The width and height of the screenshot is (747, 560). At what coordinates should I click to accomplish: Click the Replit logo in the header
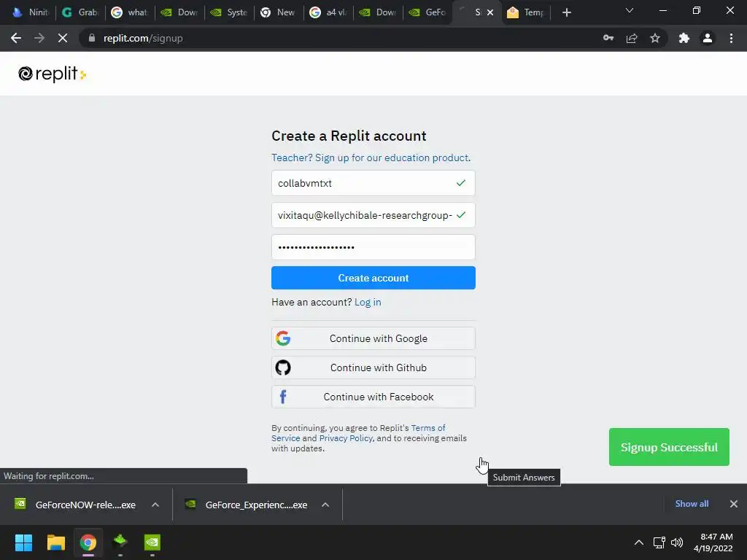(x=52, y=74)
